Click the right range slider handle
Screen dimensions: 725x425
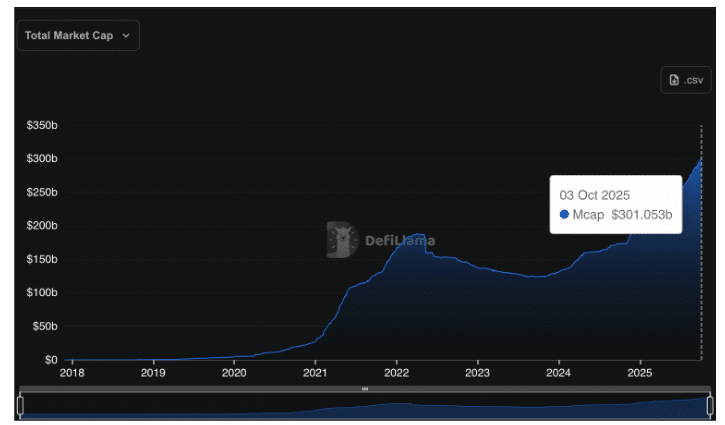coord(710,405)
